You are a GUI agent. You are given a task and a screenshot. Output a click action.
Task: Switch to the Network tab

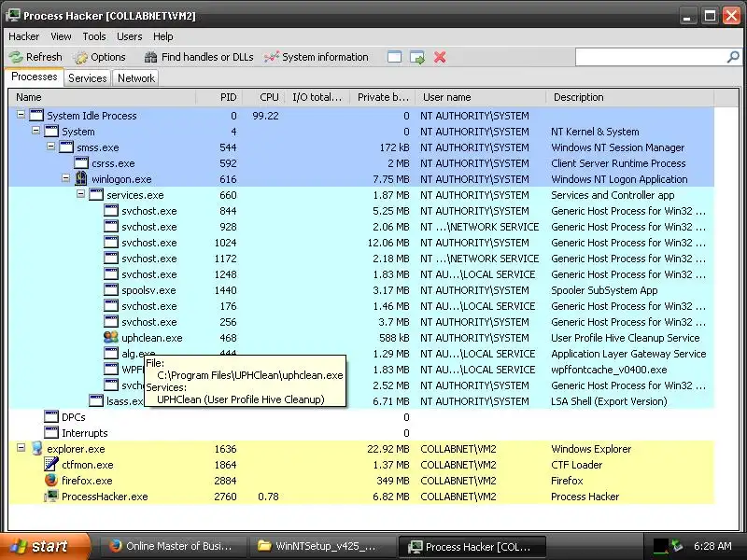[136, 78]
